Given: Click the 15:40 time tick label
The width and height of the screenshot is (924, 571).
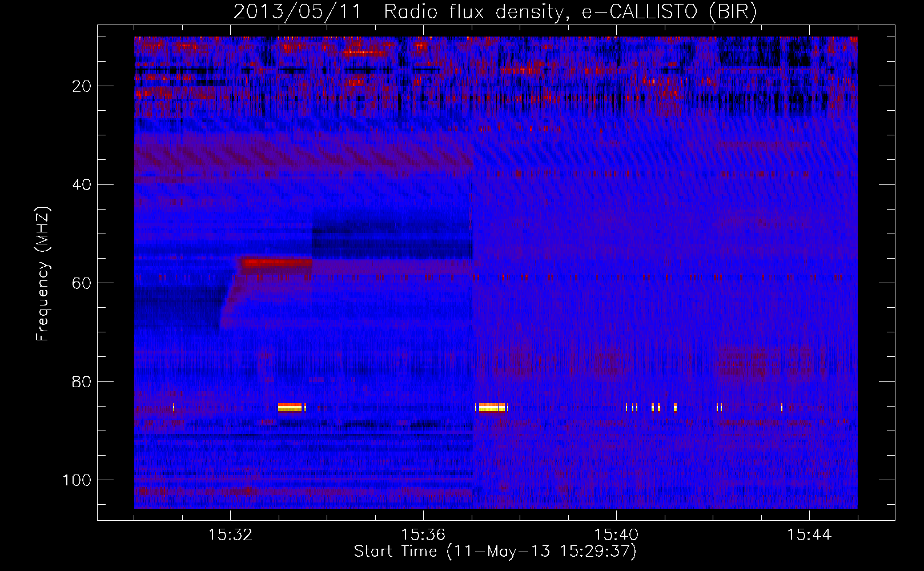Looking at the screenshot, I should click(x=616, y=535).
